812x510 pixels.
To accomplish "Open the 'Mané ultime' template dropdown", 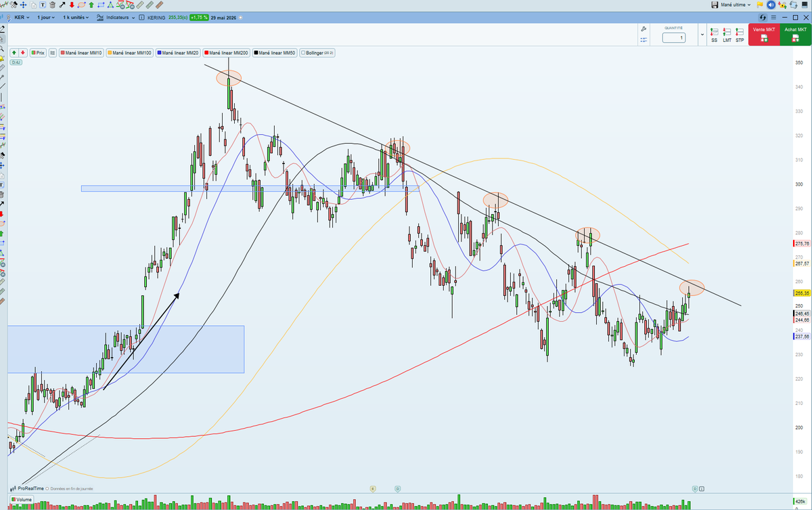I will pyautogui.click(x=736, y=5).
